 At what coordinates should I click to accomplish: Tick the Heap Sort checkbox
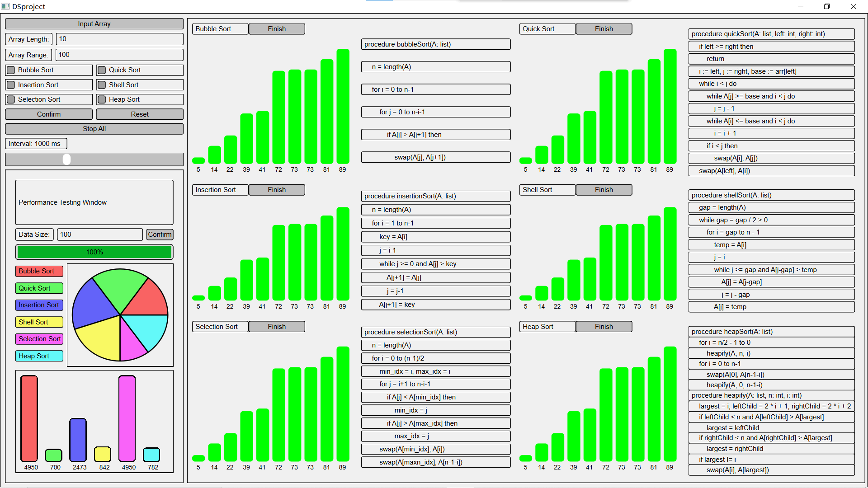(x=102, y=99)
